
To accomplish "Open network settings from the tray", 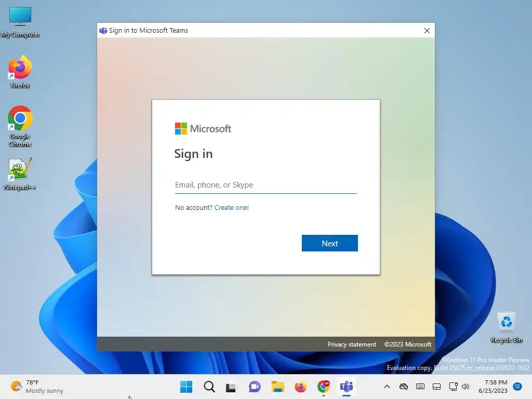I will tap(453, 387).
